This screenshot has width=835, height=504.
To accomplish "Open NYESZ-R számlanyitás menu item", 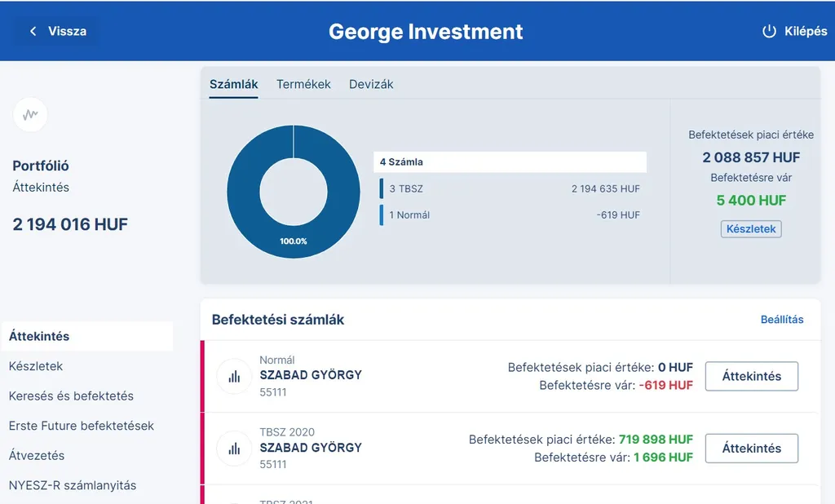I will (73, 485).
